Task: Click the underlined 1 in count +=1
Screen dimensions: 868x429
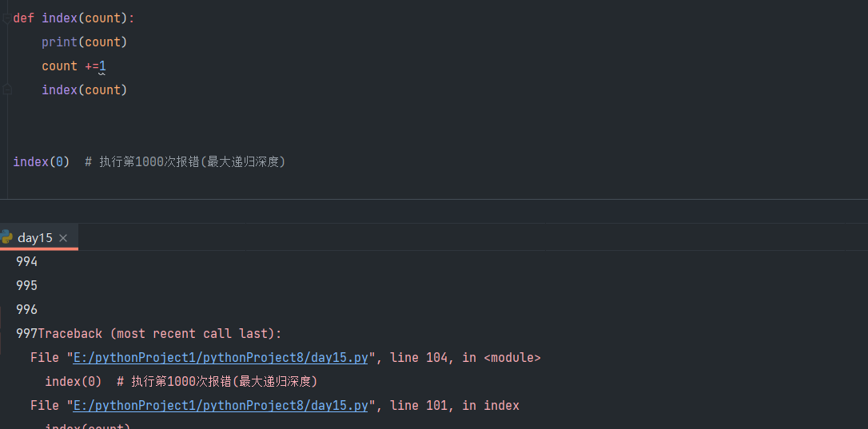Action: point(102,66)
